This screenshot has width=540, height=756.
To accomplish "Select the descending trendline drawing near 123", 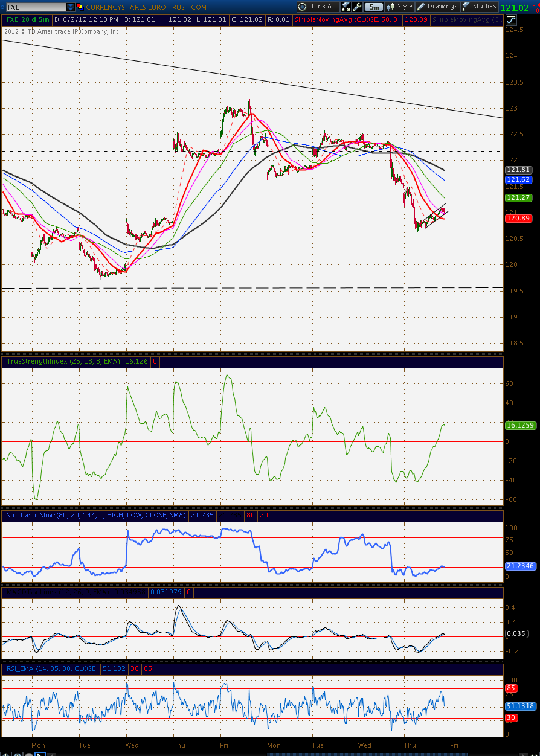I will (254, 78).
